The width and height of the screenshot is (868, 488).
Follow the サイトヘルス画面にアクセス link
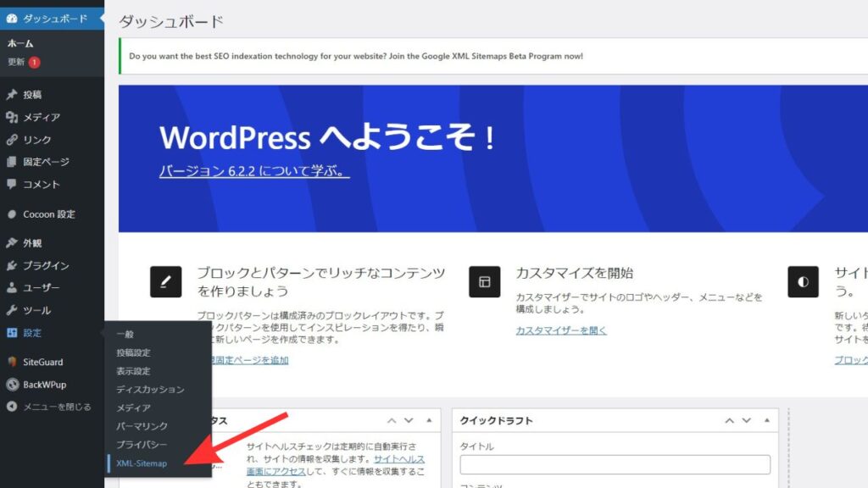336,465
